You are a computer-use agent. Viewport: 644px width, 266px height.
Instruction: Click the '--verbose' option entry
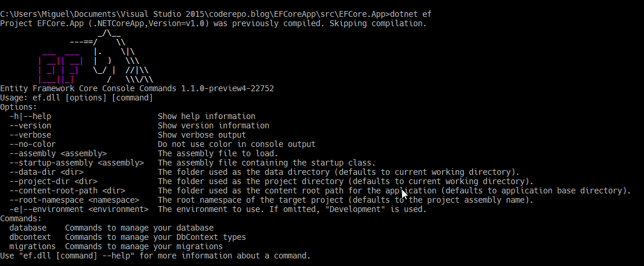[x=30, y=135]
